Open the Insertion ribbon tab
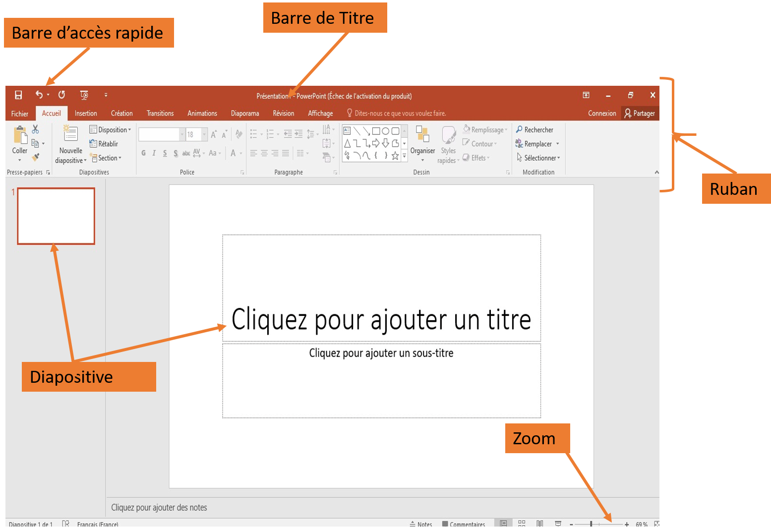 [86, 114]
